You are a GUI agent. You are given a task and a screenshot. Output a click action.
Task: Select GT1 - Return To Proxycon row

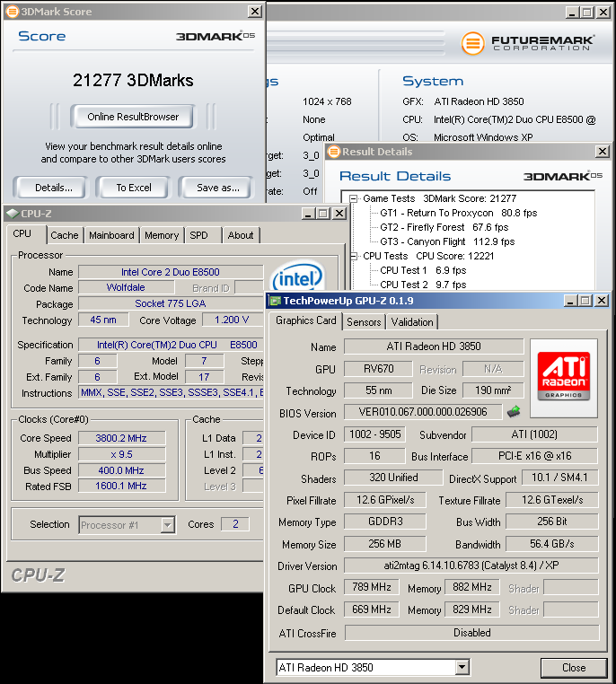(459, 213)
